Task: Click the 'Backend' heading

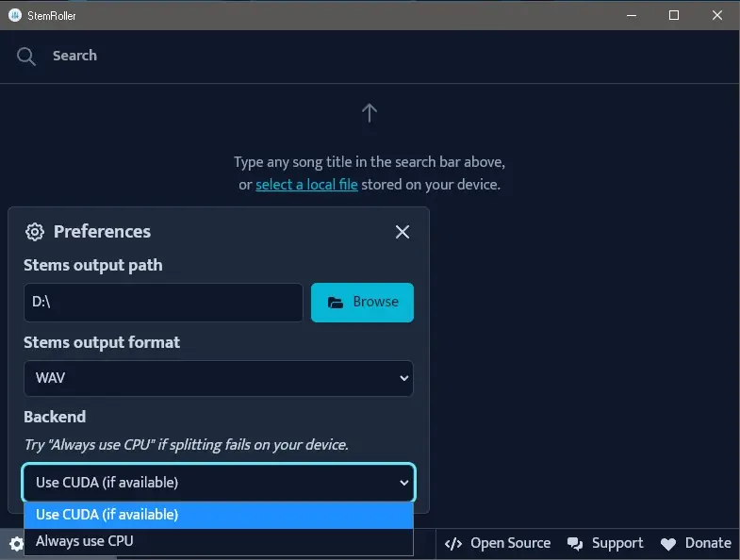Action: tap(55, 418)
